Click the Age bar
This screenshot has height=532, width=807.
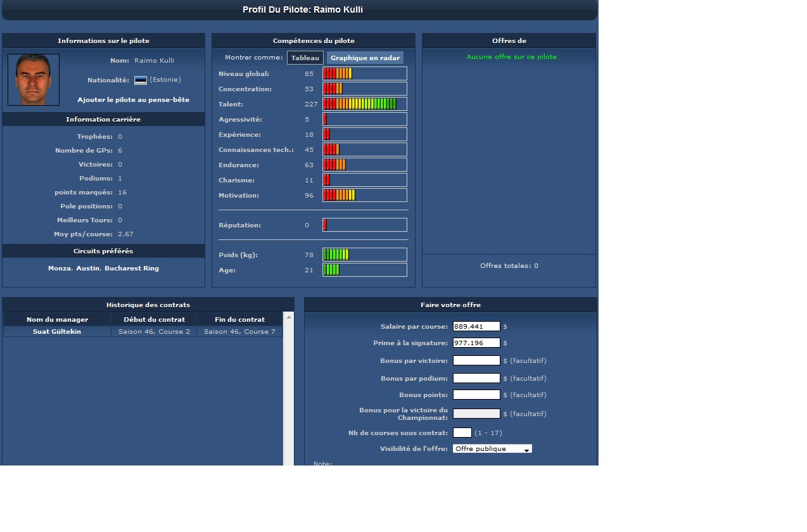coord(365,270)
